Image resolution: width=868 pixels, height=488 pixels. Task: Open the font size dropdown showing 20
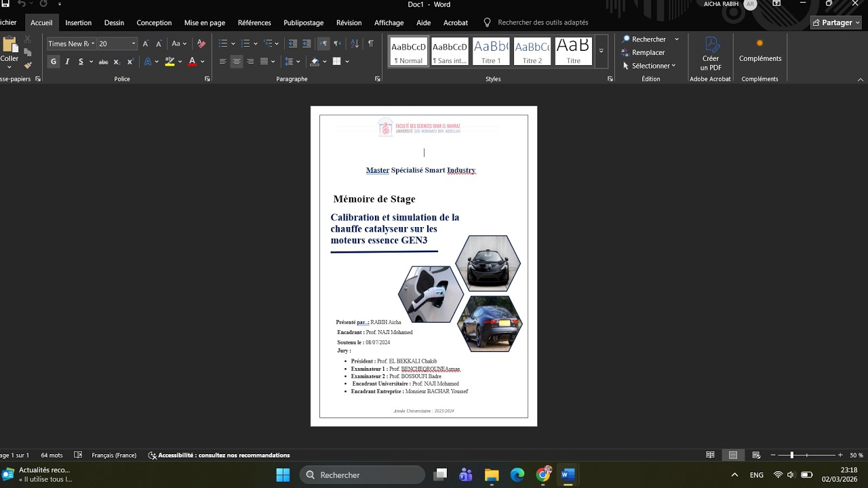coord(134,43)
